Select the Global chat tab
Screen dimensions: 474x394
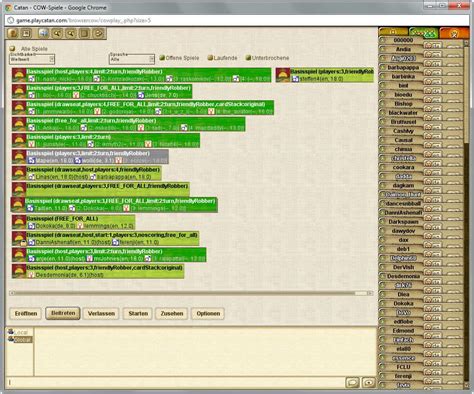[x=20, y=339]
